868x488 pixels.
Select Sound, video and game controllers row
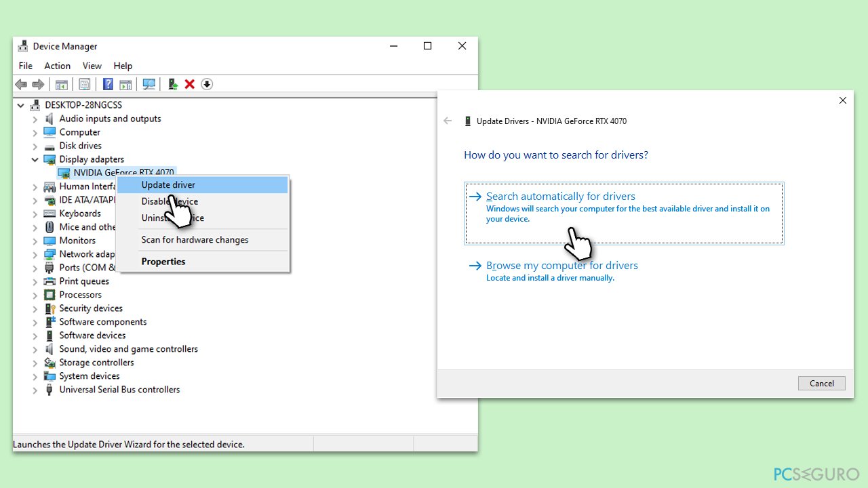click(x=121, y=349)
